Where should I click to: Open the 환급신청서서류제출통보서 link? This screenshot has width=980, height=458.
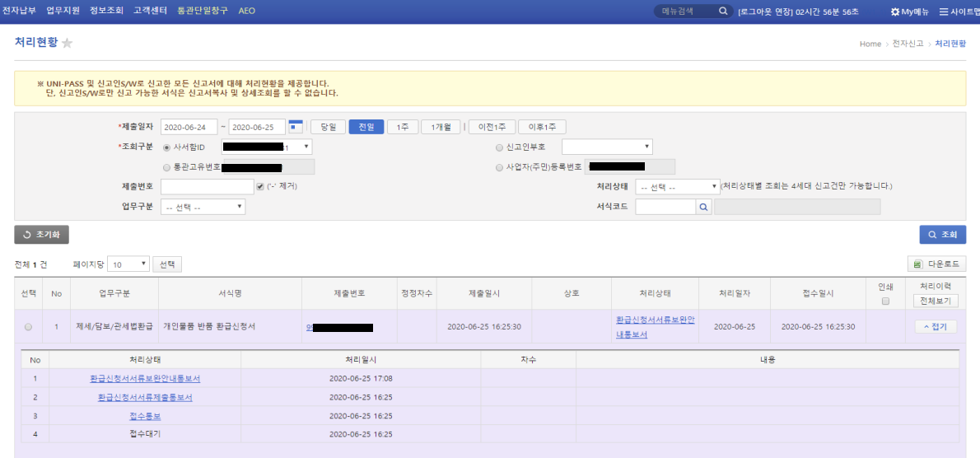(x=145, y=397)
